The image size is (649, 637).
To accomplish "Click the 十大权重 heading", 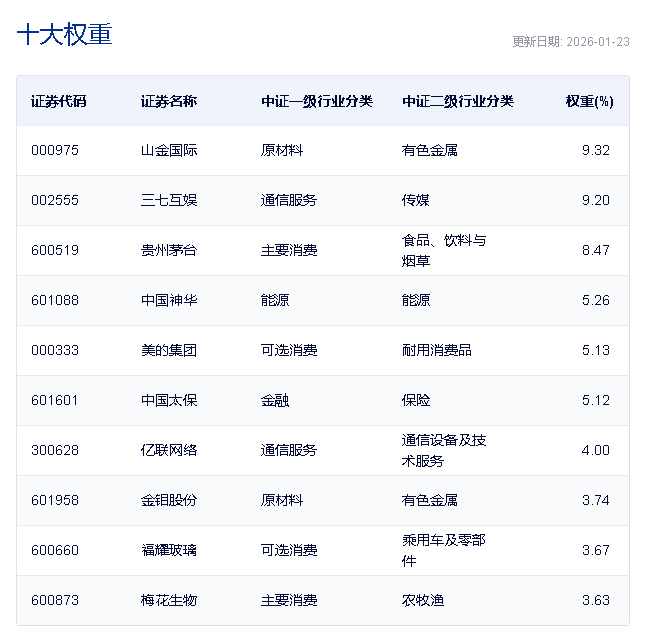I will coord(65,34).
